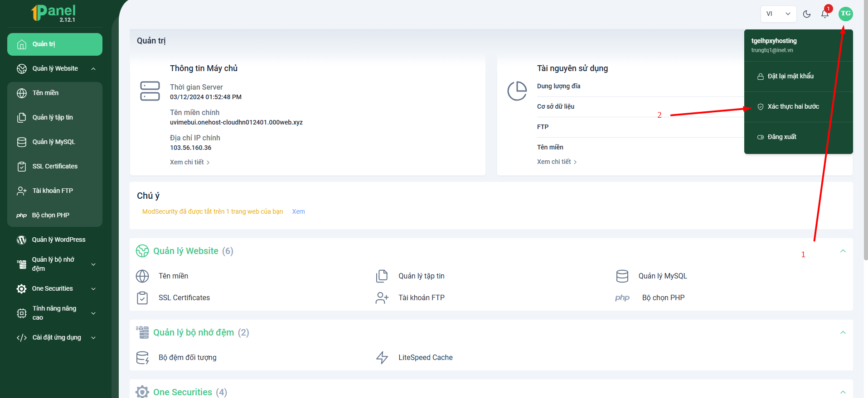The width and height of the screenshot is (868, 398).
Task: Click the sidebar SSL clipboard icon
Action: click(22, 167)
